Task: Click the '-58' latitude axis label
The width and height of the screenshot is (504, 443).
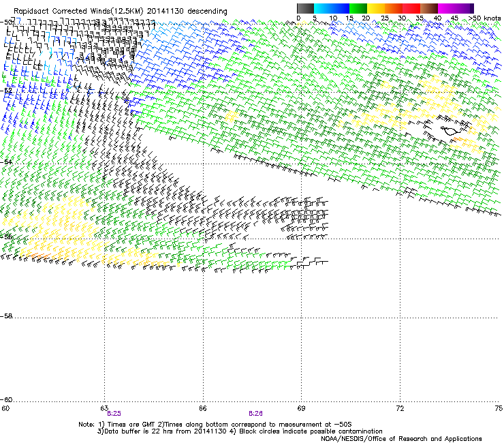Action: coord(6,316)
